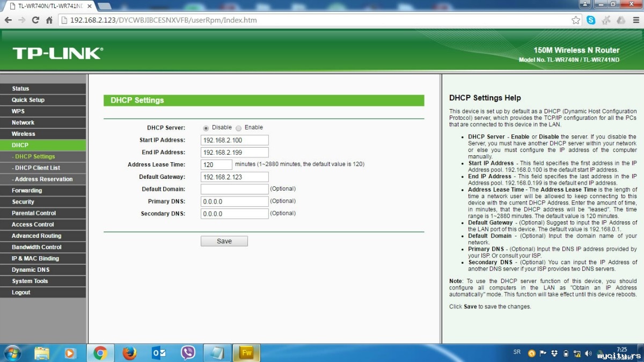Screen dimensions: 644x362
Task: Bookmark this page with the star icon
Action: (576, 20)
